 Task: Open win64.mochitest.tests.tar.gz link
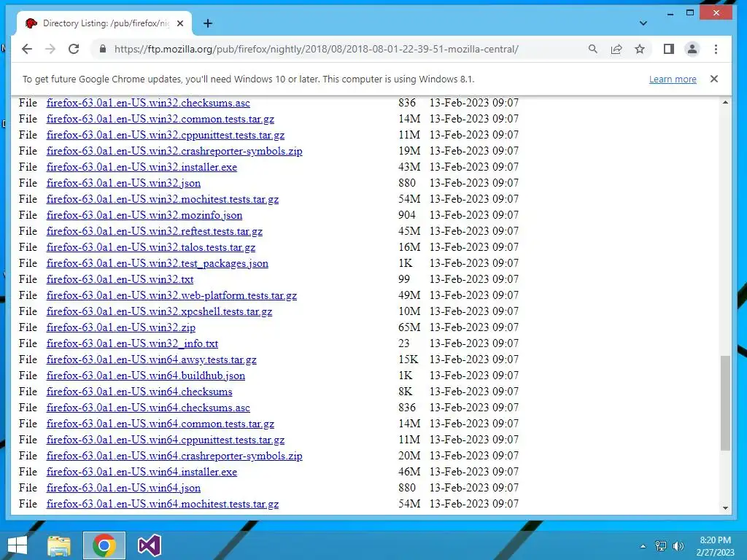163,504
